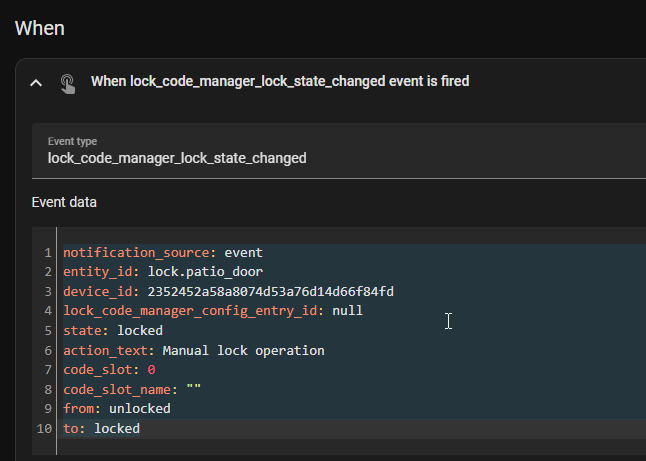The image size is (646, 461).
Task: Click the lock_code_manager_config_entry_id key
Action: (x=191, y=311)
